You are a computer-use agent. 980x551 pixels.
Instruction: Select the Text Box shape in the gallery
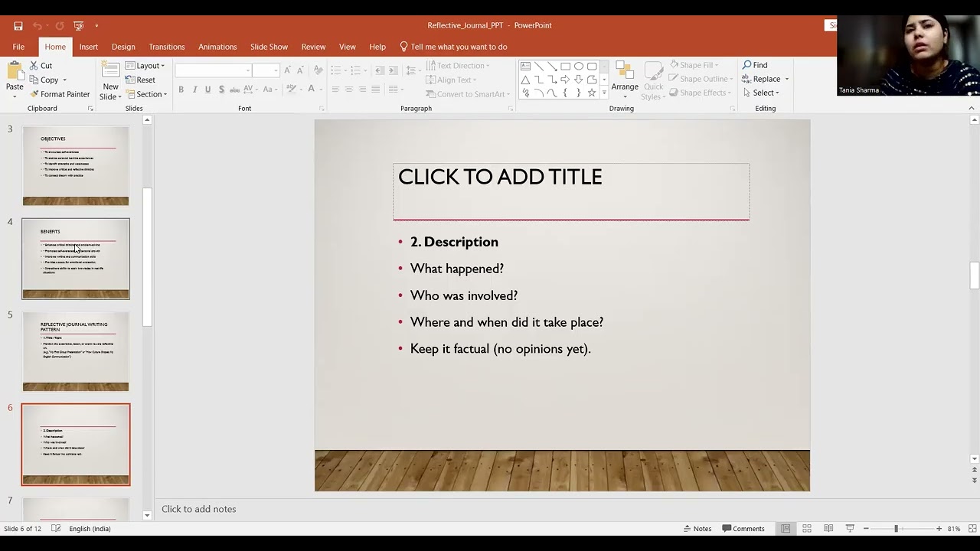tap(525, 67)
